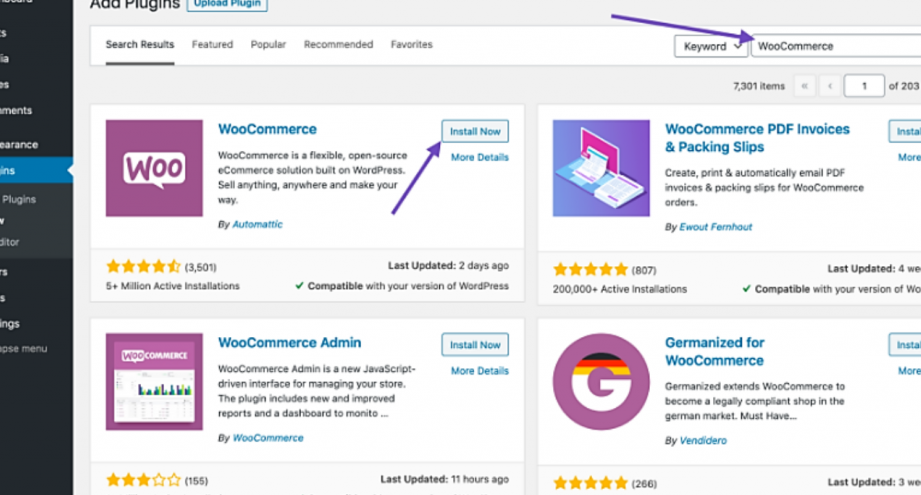Click WooCommerce star rating icons
Screen dimensions: 921x495
coord(143,267)
